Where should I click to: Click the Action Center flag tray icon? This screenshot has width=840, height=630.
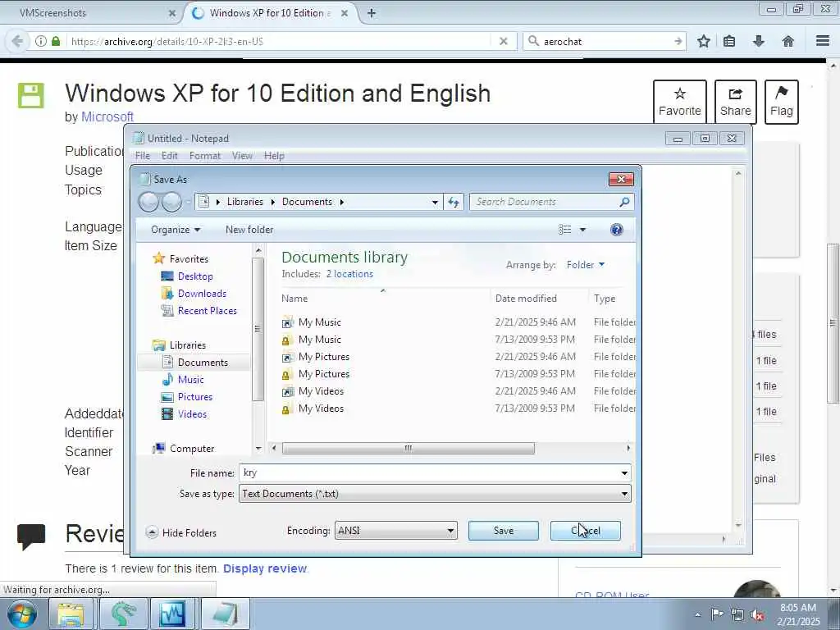pyautogui.click(x=717, y=614)
